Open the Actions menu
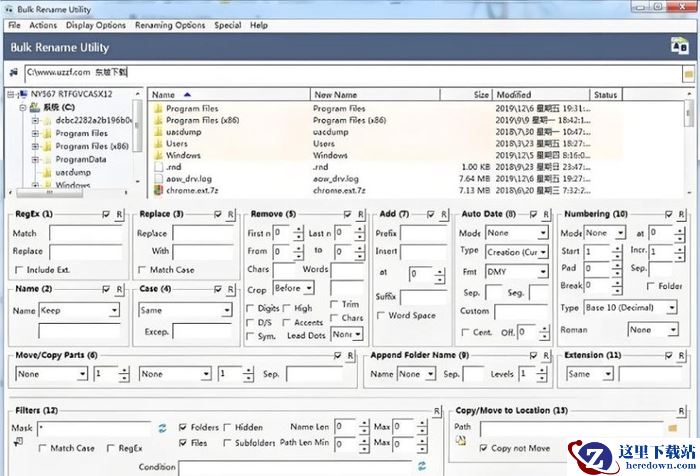 click(x=43, y=25)
